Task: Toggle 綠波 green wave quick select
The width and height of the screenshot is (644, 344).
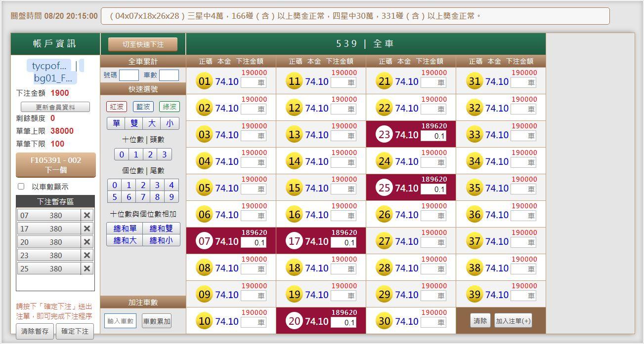Action: [170, 107]
